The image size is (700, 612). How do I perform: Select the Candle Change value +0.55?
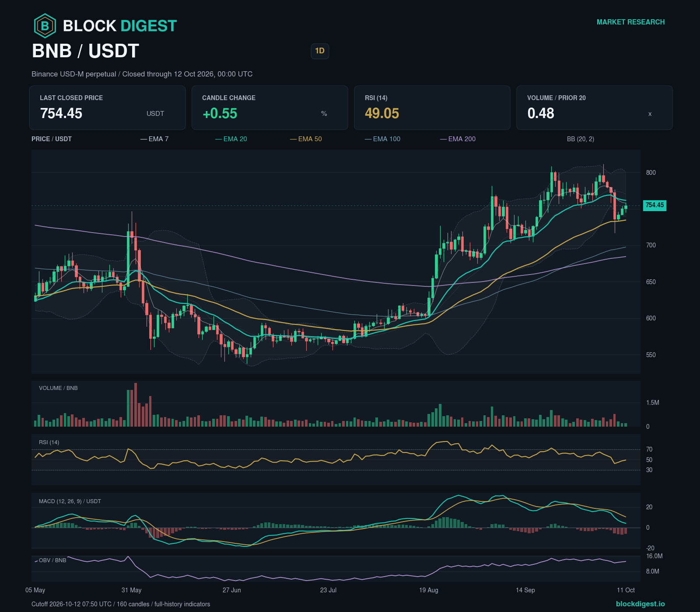coord(220,113)
